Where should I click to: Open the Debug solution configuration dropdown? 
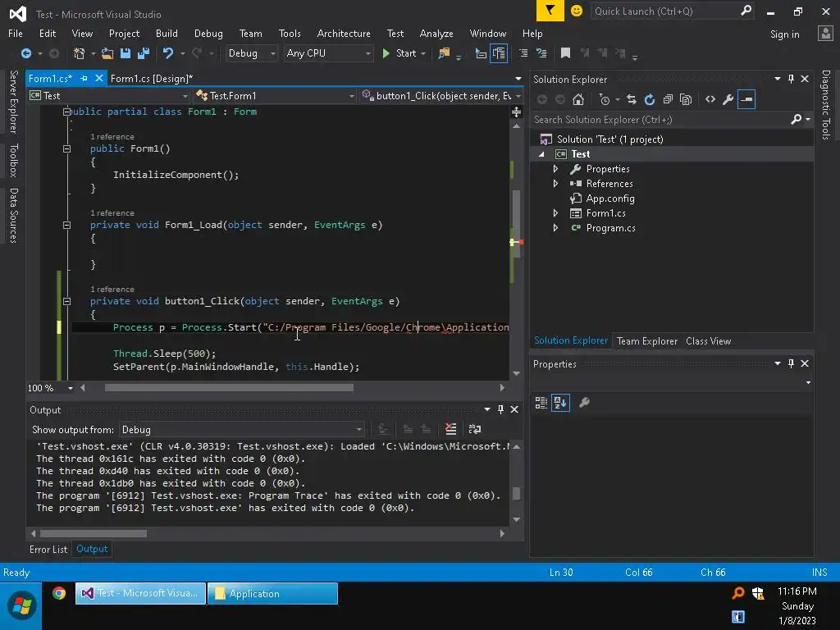click(251, 53)
